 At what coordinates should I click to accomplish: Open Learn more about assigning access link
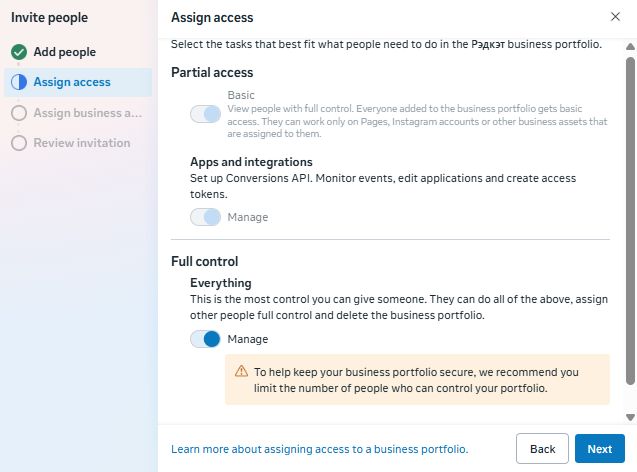click(x=319, y=449)
